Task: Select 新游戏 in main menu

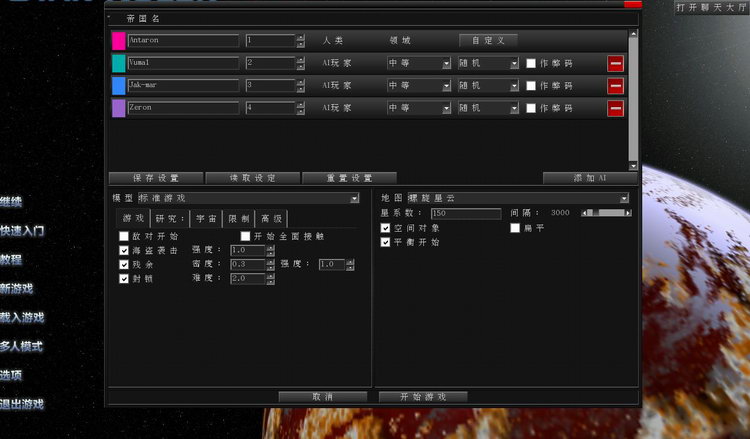Action: [x=16, y=288]
